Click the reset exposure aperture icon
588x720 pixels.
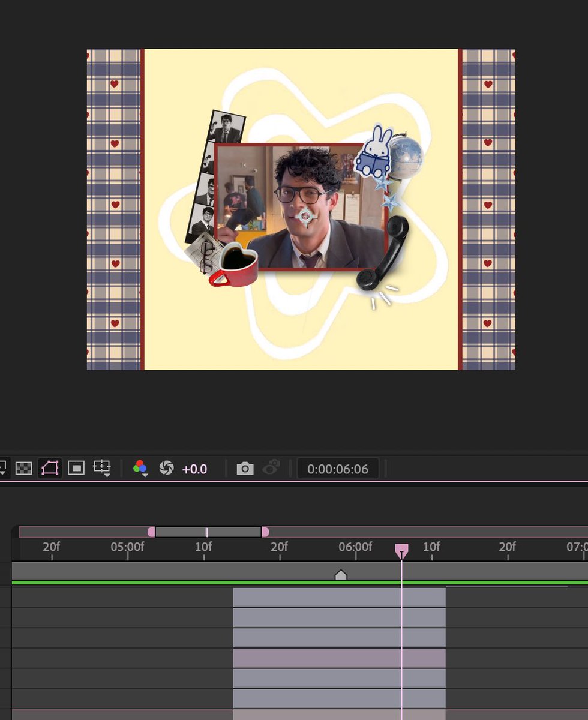tap(167, 468)
